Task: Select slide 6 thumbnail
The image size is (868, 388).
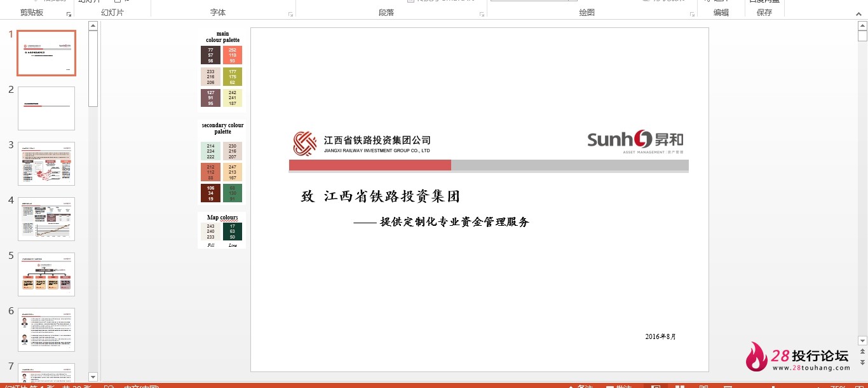Action: pyautogui.click(x=46, y=329)
